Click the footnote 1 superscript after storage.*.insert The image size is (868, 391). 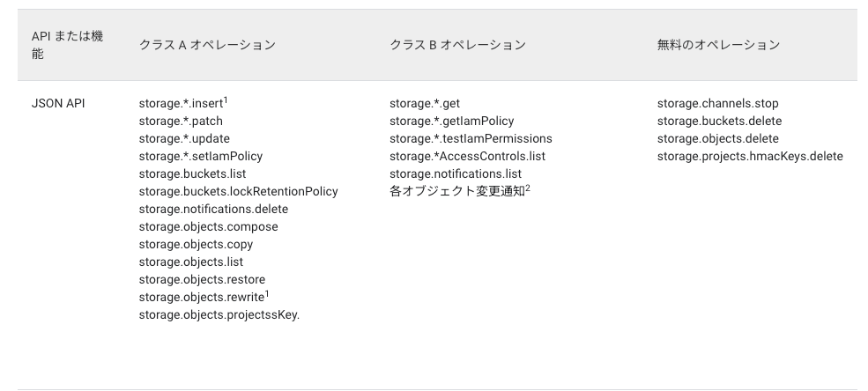coord(226,100)
